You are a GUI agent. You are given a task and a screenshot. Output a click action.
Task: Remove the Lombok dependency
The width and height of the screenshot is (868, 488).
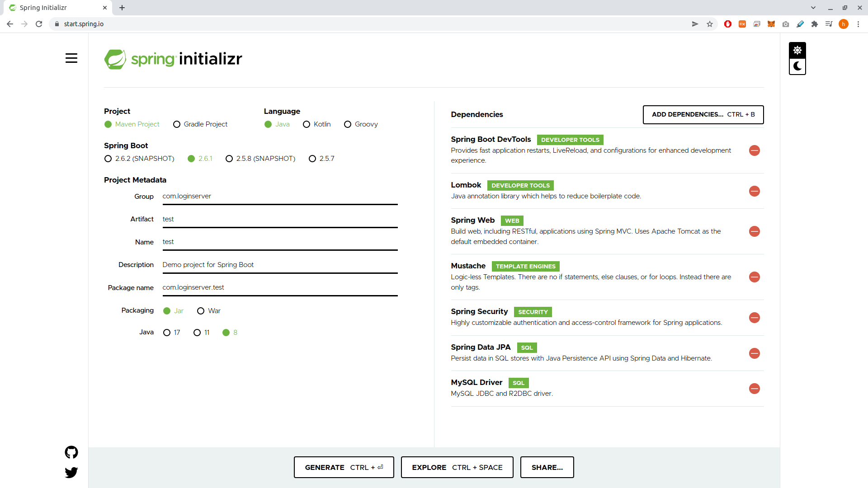[x=754, y=191]
